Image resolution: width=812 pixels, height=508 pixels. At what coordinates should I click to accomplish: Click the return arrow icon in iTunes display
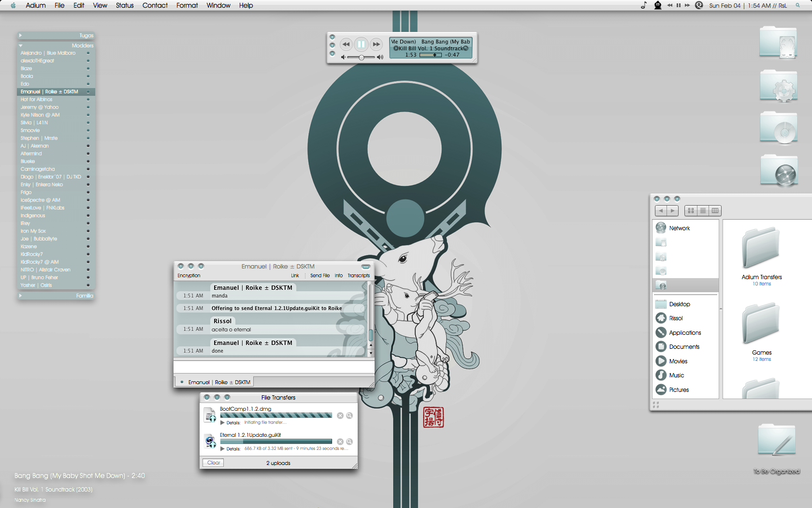click(x=466, y=48)
